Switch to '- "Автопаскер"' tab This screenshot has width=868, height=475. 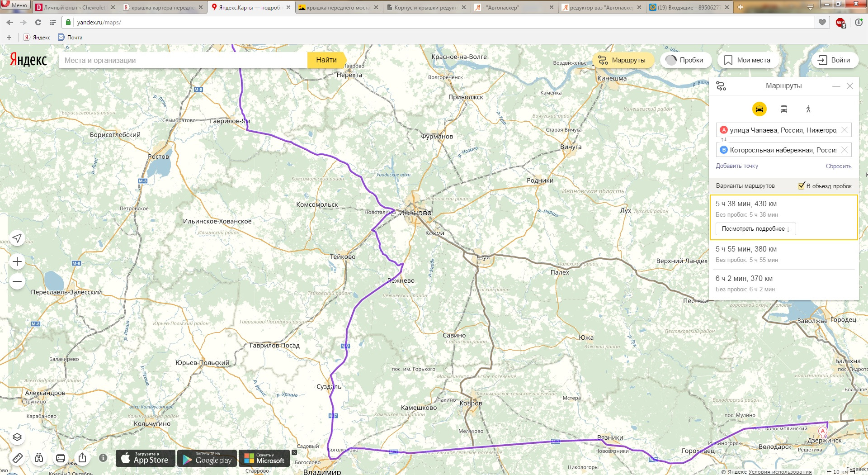514,7
